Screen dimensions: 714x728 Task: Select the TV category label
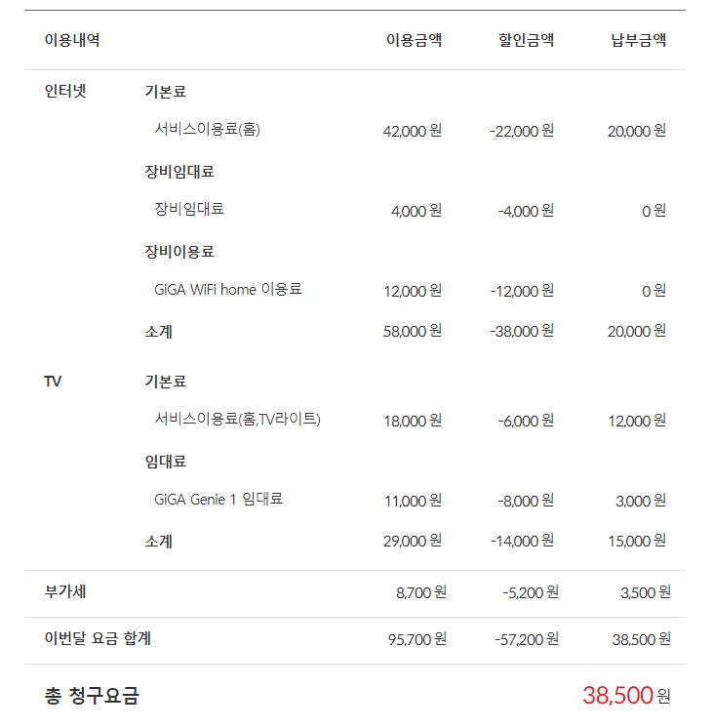53,381
